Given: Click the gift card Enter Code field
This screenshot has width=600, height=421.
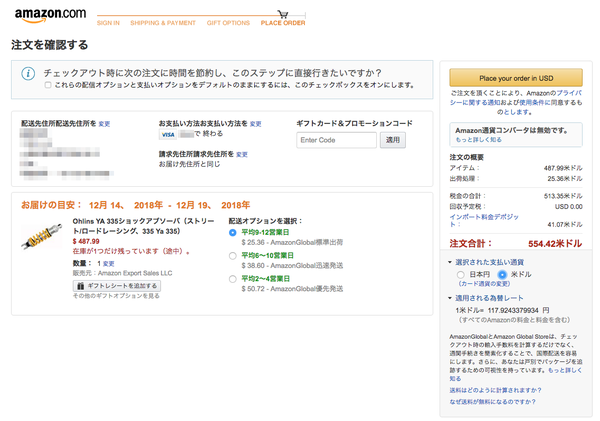Looking at the screenshot, I should click(336, 140).
